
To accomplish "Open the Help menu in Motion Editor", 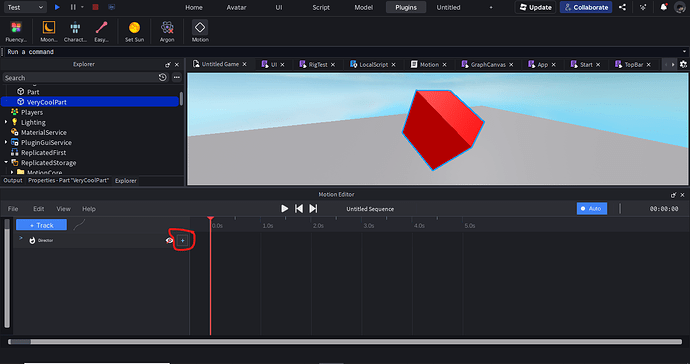I will tap(89, 209).
